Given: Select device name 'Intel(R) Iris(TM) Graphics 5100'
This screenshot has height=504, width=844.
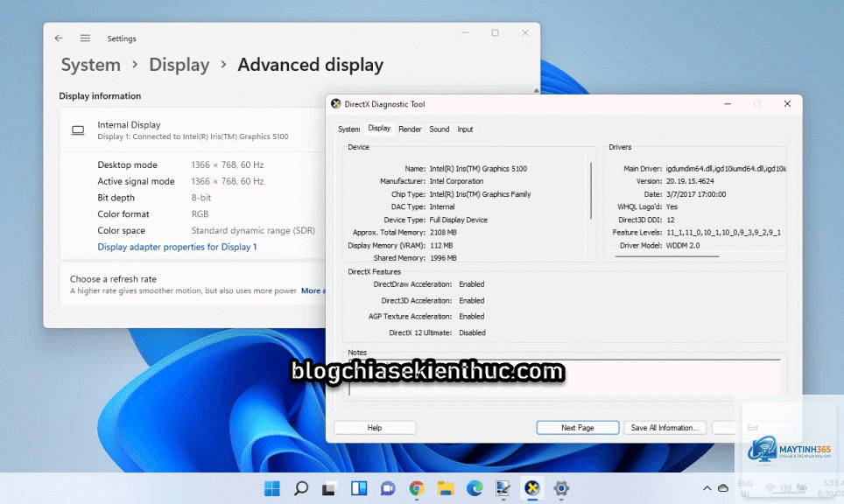Looking at the screenshot, I should 478,169.
